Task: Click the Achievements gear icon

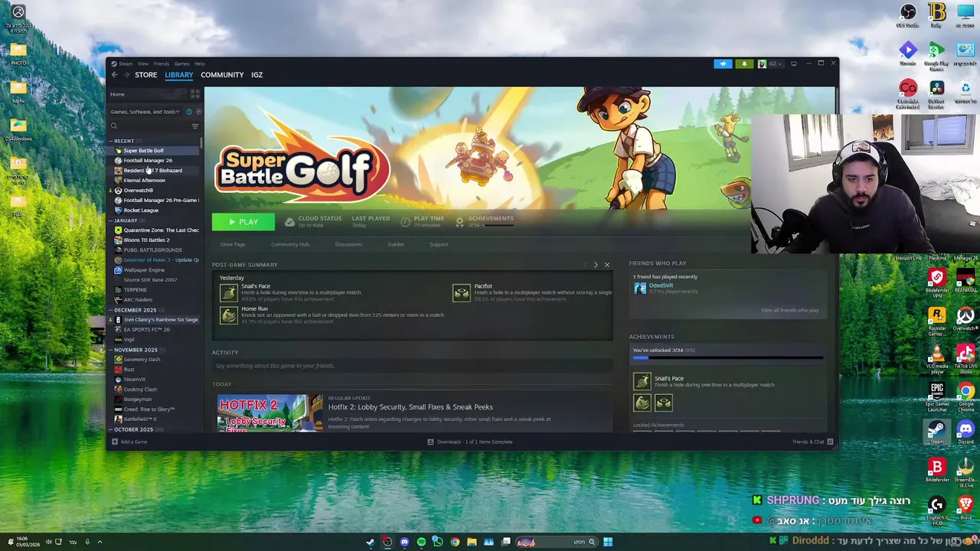Action: pos(459,222)
